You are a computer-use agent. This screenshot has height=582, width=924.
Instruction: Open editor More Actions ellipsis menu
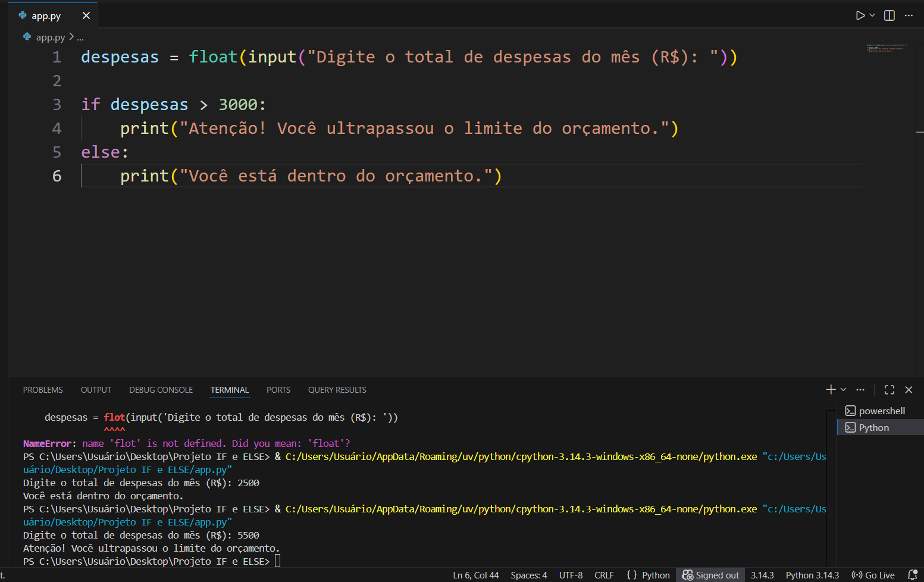click(x=909, y=15)
